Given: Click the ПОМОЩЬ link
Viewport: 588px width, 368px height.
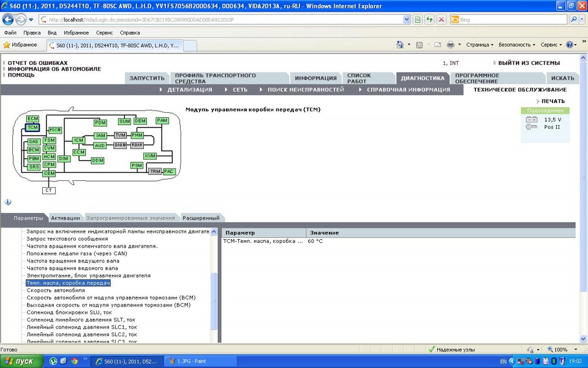Looking at the screenshot, I should click(21, 75).
